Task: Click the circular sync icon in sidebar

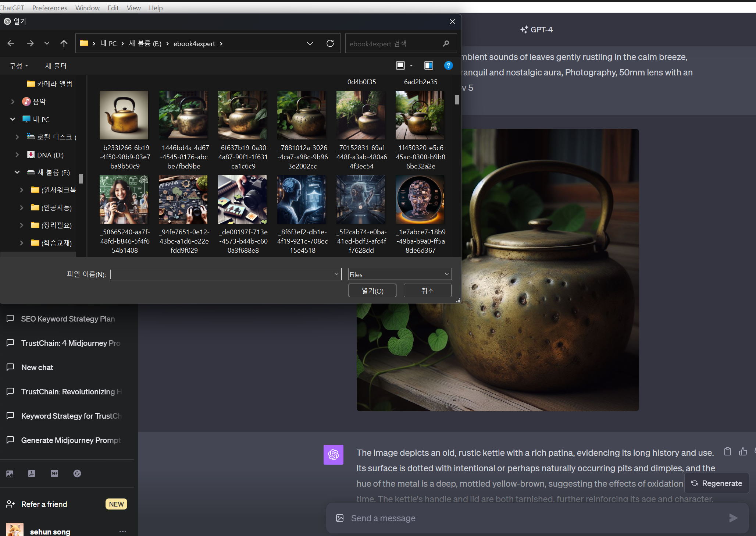Action: (77, 473)
